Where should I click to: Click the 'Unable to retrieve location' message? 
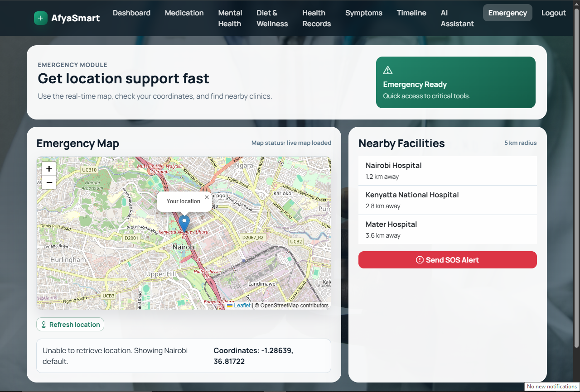coord(115,356)
